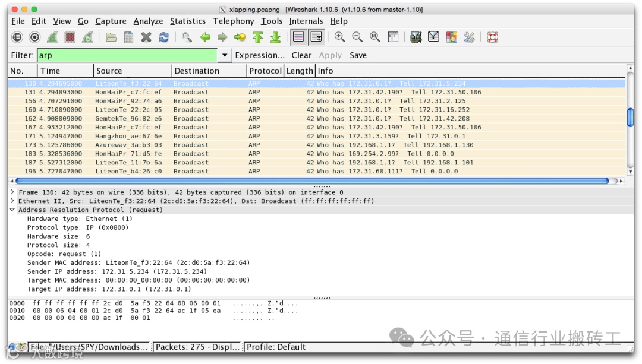This screenshot has height=364, width=642.
Task: Edit display filters icon
Action: tap(433, 37)
